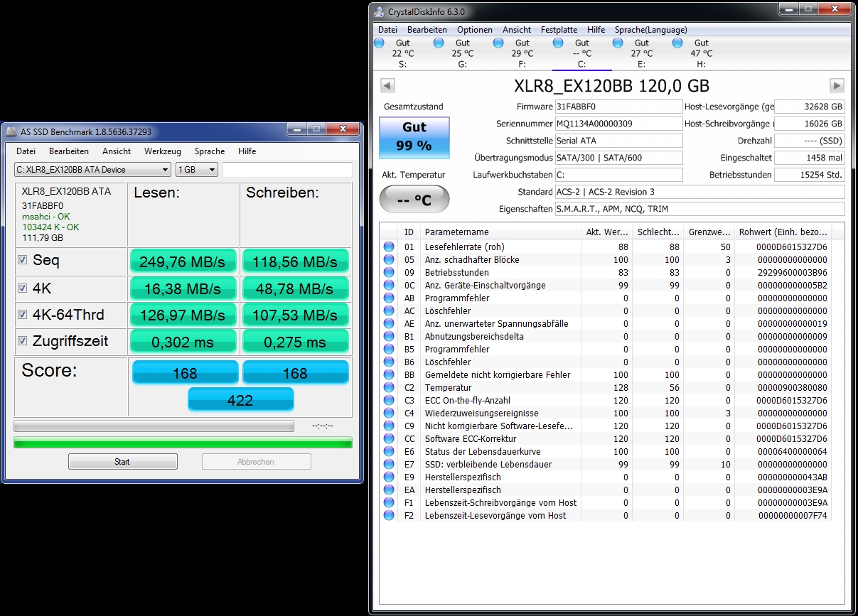Screen dimensions: 858x616
Task: Click status orb of attribute F2 row
Action: (x=389, y=515)
